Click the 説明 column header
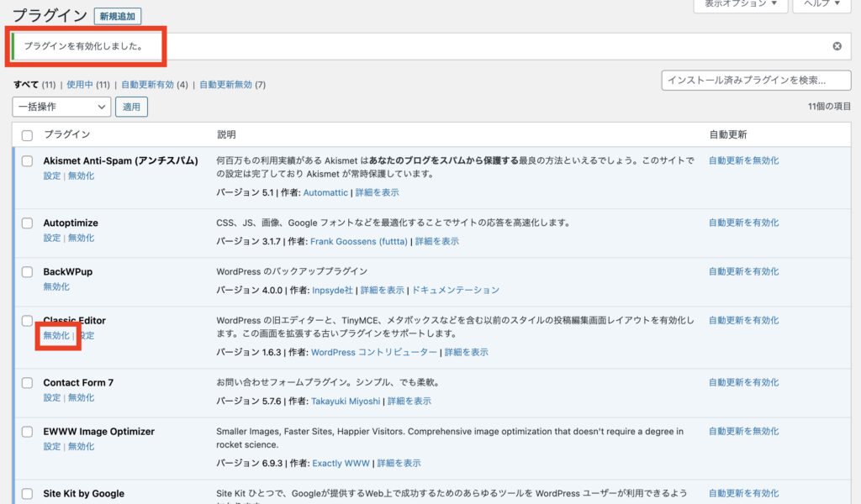Image resolution: width=861 pixels, height=504 pixels. click(226, 134)
